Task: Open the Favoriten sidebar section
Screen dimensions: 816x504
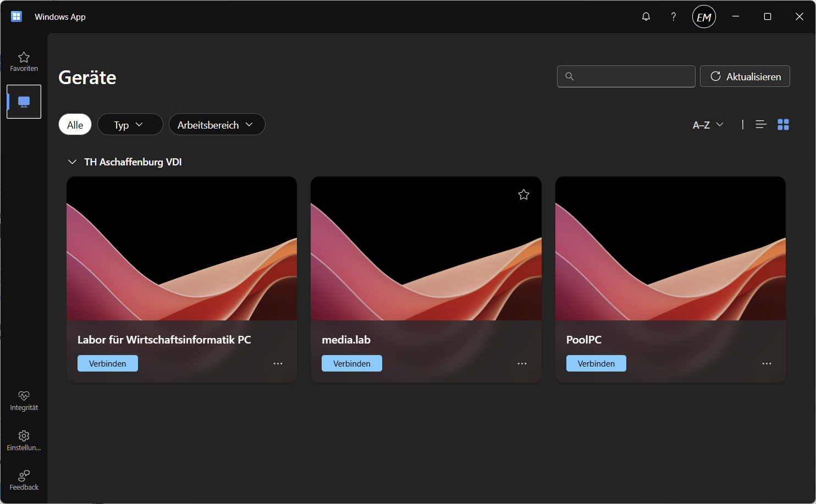Action: (24, 62)
